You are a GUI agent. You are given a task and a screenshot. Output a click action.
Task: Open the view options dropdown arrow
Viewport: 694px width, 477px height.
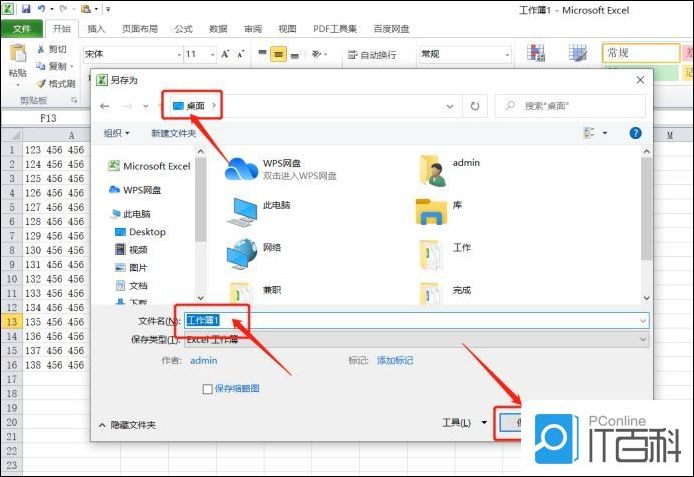coord(605,133)
